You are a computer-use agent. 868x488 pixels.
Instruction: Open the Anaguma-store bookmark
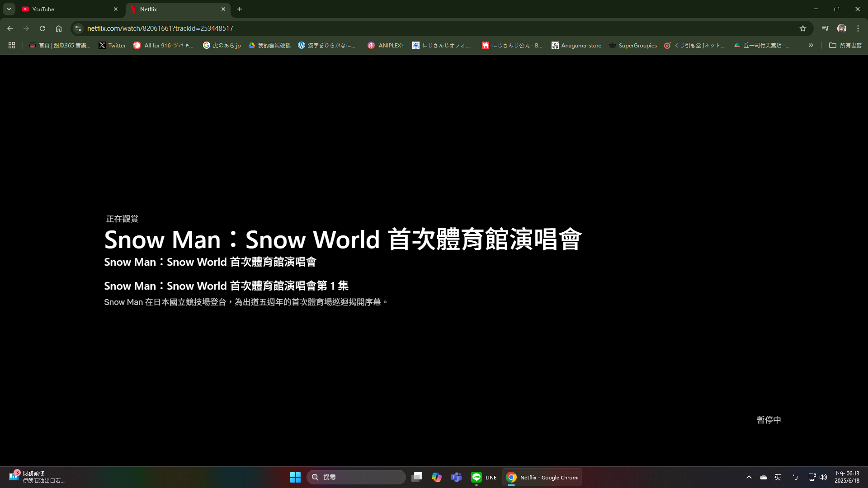[x=576, y=45]
